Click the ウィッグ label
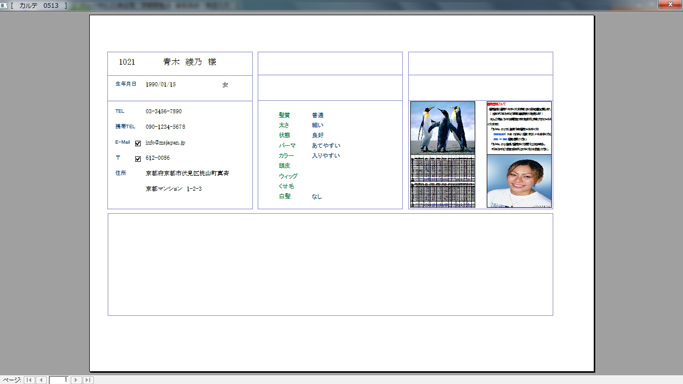This screenshot has width=683, height=384. [288, 176]
